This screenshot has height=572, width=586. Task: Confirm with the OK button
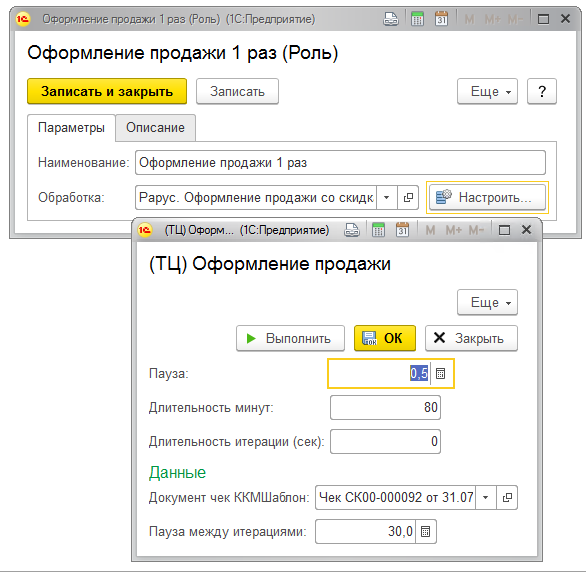coord(385,338)
